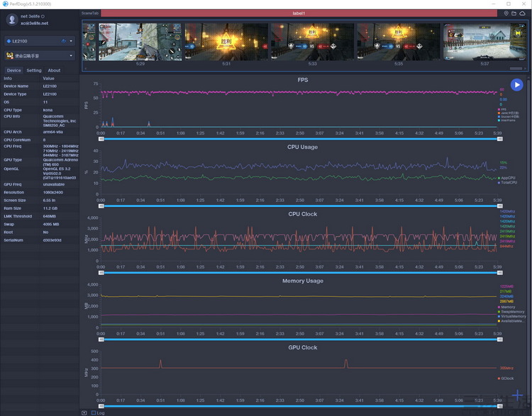The image size is (532, 416).
Task: Toggle the TotalCPU legend series
Action: tap(507, 182)
